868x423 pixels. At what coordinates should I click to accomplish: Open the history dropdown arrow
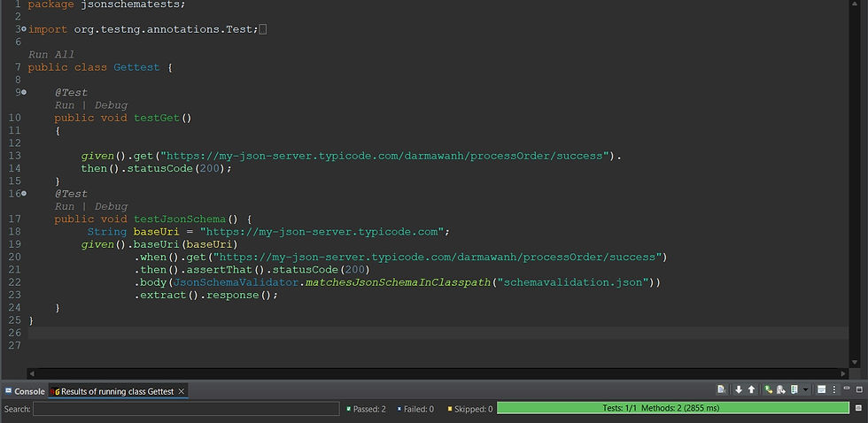(805, 389)
